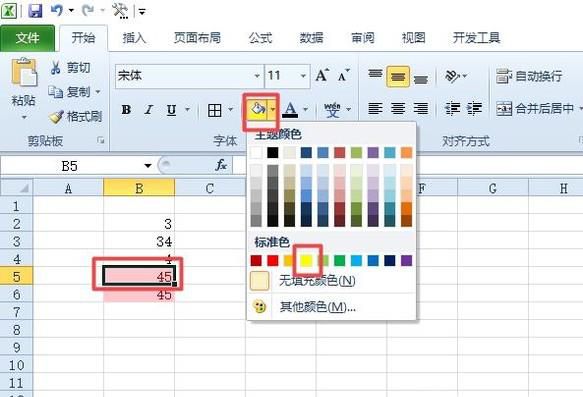Customize quick access toolbar dropdown

pos(142,12)
